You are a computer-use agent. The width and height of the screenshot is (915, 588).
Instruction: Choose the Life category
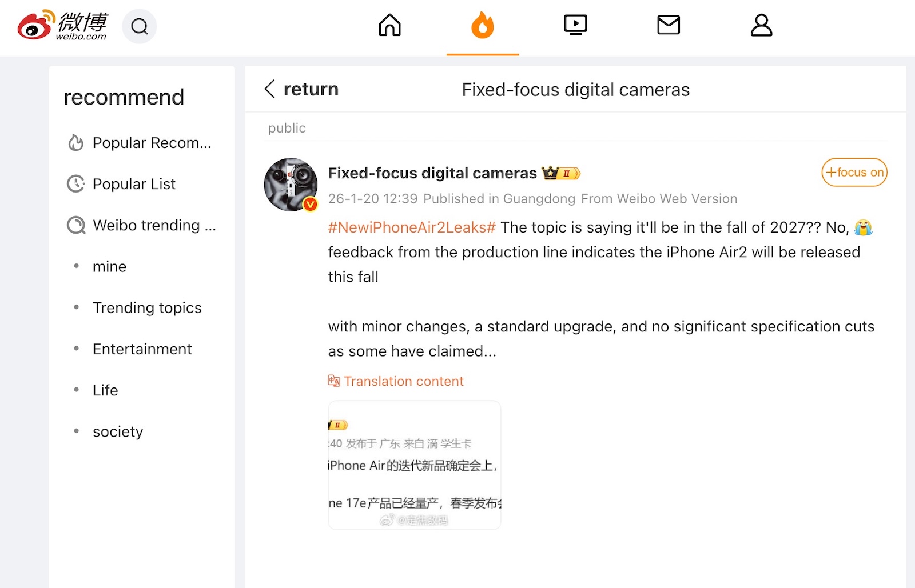tap(105, 390)
